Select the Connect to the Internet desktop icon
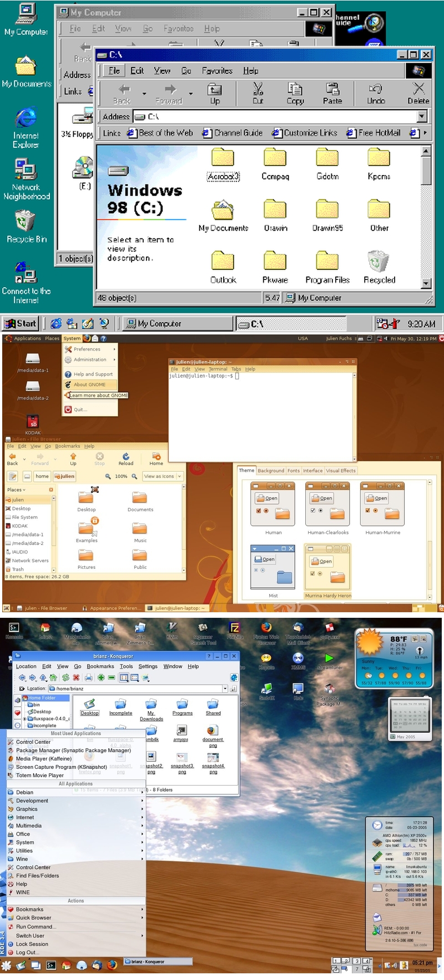The image size is (444, 980). coord(26,283)
